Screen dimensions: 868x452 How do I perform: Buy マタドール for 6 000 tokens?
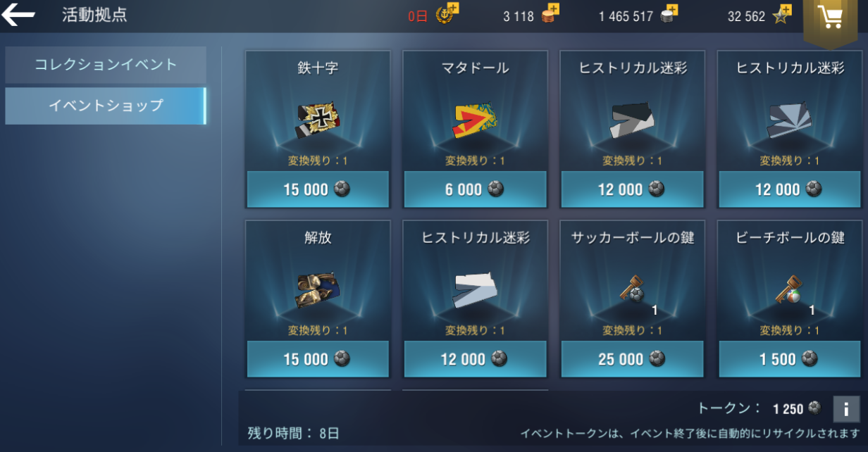475,189
